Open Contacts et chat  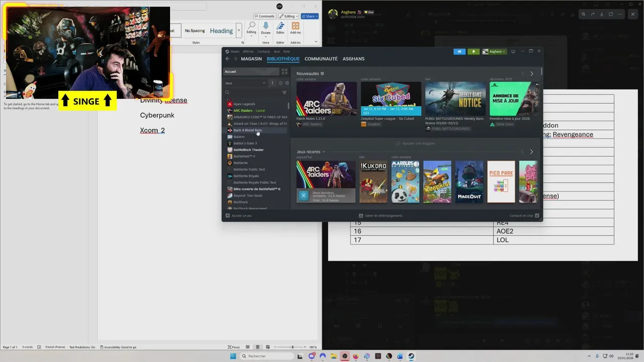pyautogui.click(x=524, y=216)
